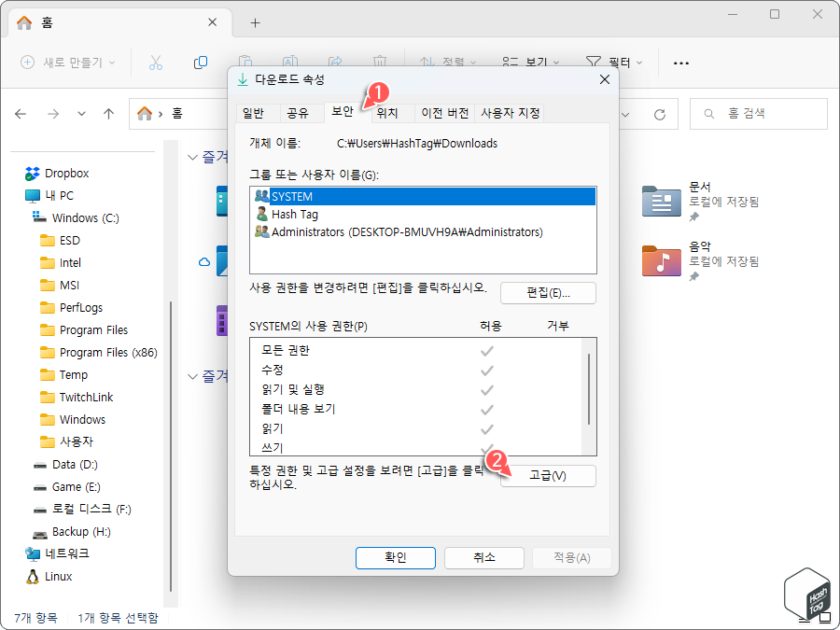This screenshot has width=840, height=630.
Task: Click the Delete (trash) toolbar icon
Action: pos(379,63)
